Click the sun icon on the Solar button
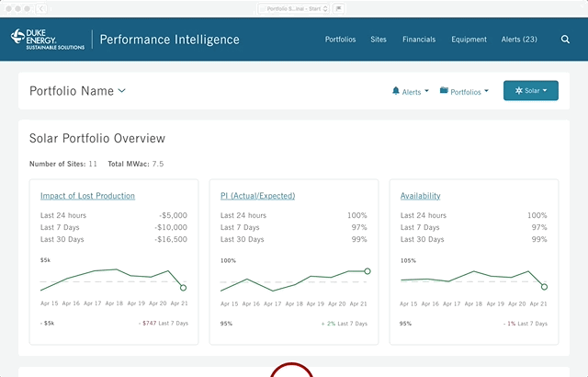The height and width of the screenshot is (377, 588). [x=518, y=90]
